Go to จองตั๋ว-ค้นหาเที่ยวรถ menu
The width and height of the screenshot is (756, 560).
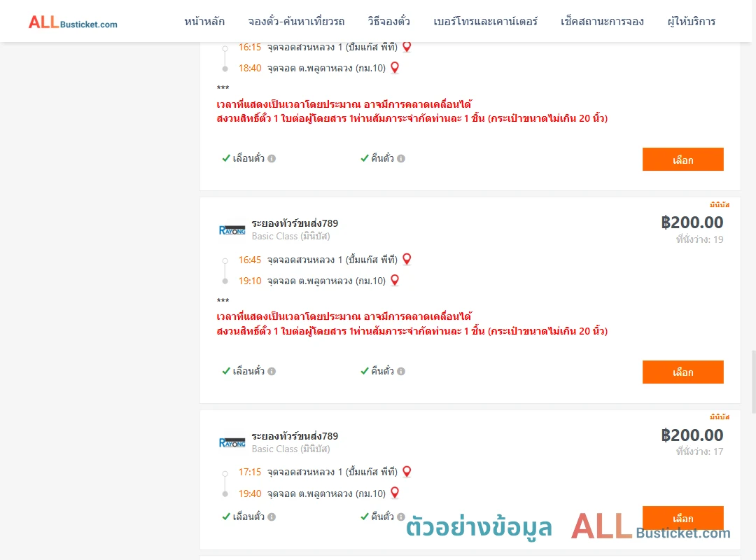click(x=296, y=22)
